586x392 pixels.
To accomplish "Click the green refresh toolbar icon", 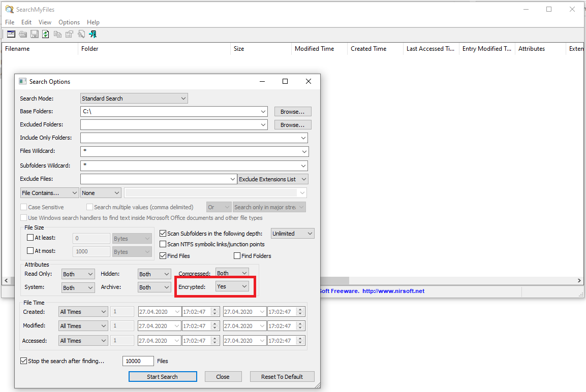I will coord(46,34).
